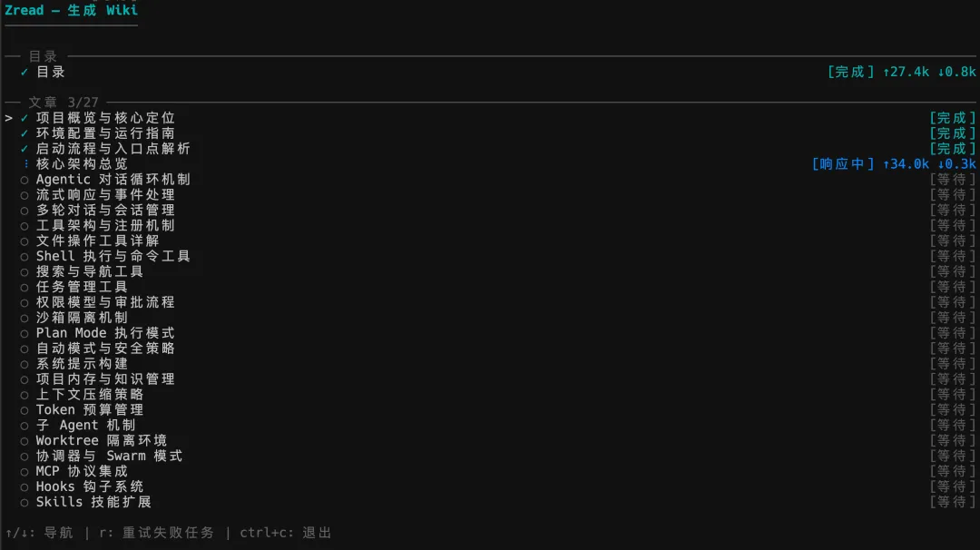Click the > selection cursor arrow
The height and width of the screenshot is (550, 980).
coord(9,118)
